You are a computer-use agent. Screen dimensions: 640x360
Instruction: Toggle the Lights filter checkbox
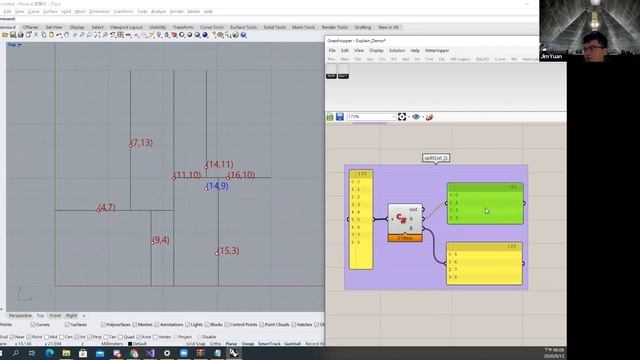[188, 324]
